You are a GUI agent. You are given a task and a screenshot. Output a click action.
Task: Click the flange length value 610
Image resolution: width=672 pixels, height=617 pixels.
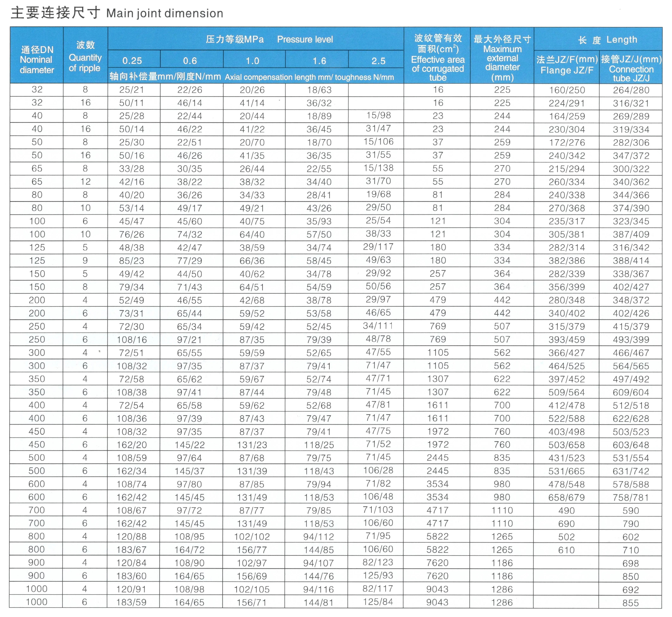tap(566, 550)
